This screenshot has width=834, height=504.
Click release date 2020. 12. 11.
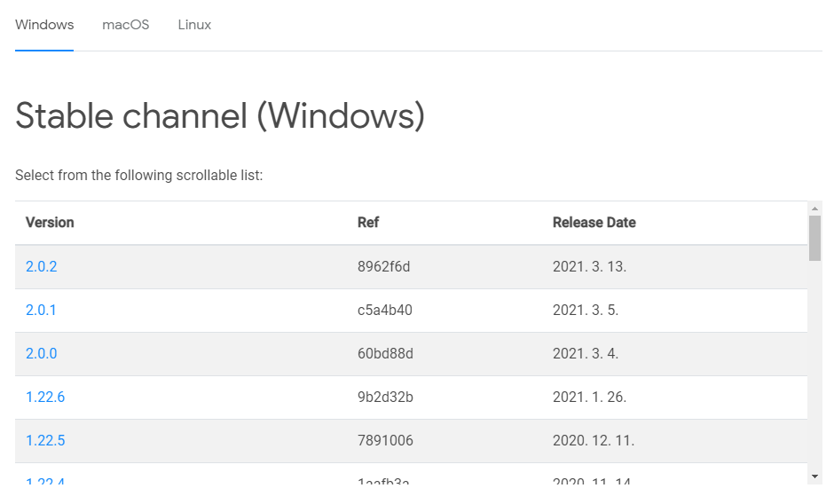pyautogui.click(x=594, y=441)
